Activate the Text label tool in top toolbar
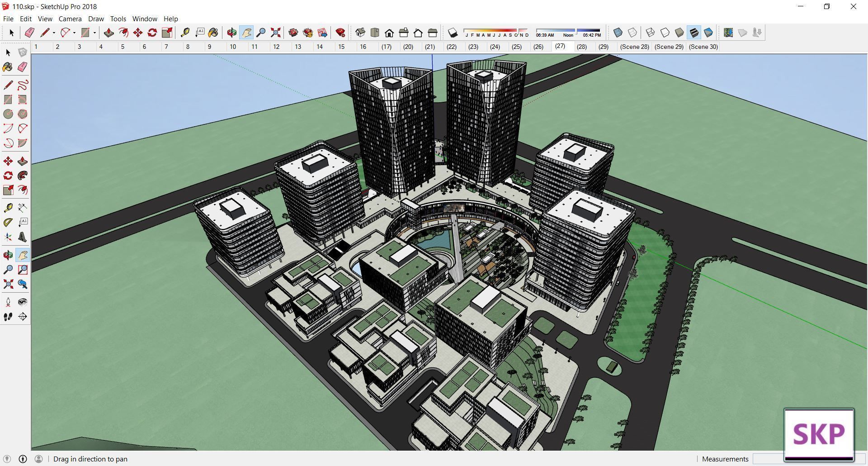Screen dimensions: 868x466 (199, 33)
